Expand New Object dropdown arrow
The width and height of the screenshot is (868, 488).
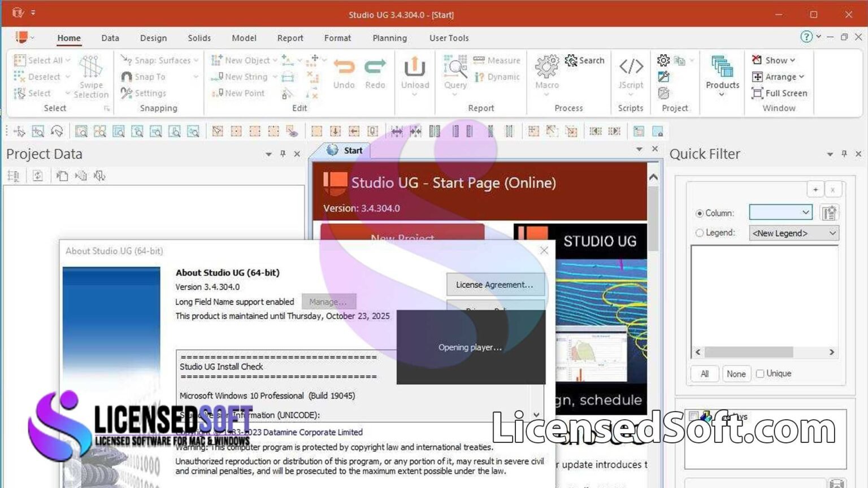(x=275, y=60)
